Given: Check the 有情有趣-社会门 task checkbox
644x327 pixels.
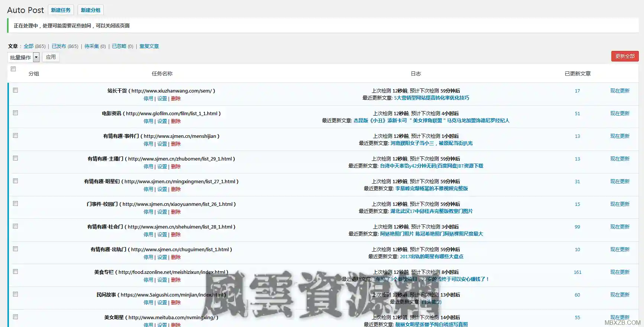Looking at the screenshot, I should click(x=16, y=226).
